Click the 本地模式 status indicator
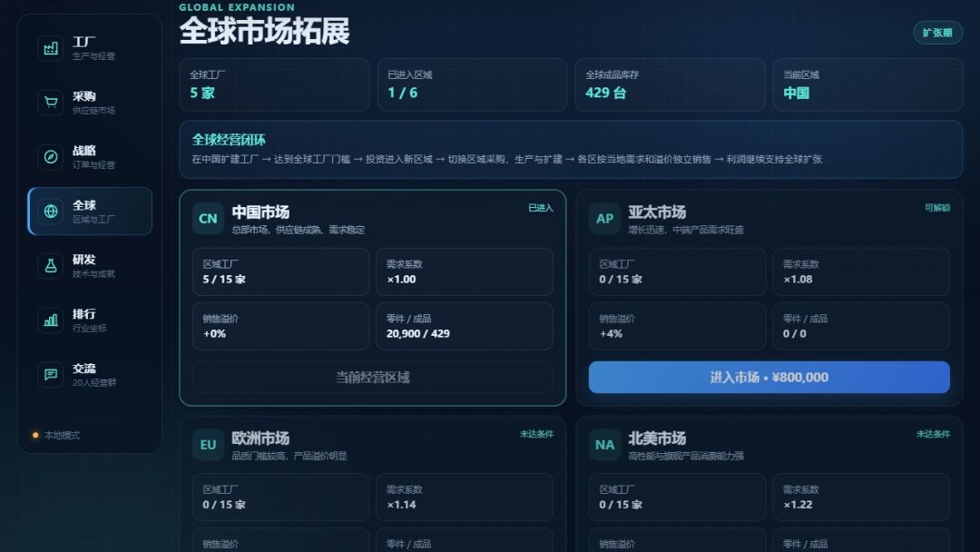The width and height of the screenshot is (980, 552). tap(56, 435)
